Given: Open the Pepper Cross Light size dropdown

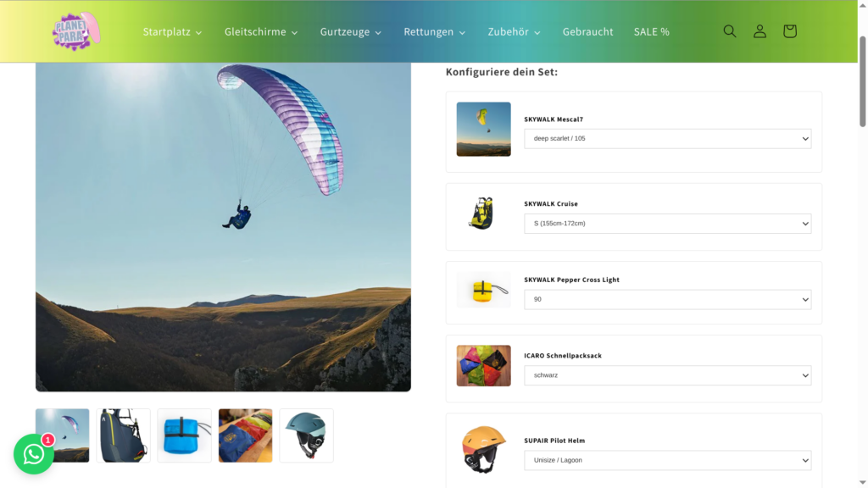Looking at the screenshot, I should (x=668, y=299).
